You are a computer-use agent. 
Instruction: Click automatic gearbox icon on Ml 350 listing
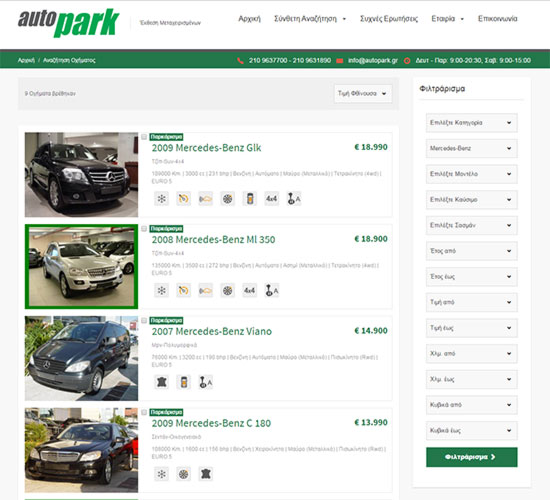[271, 290]
